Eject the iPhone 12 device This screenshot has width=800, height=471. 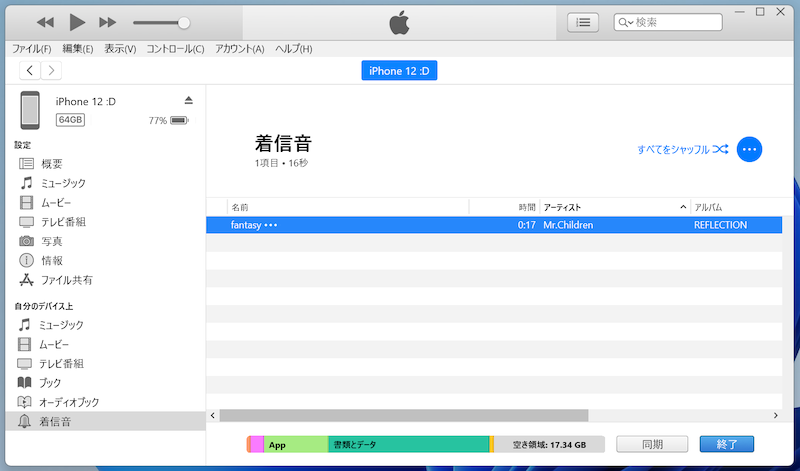(x=188, y=100)
